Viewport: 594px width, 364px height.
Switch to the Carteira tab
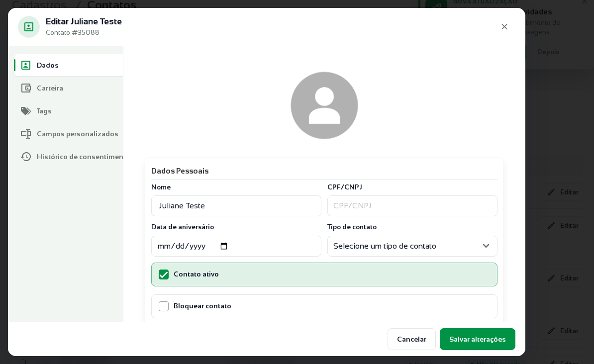click(69, 88)
